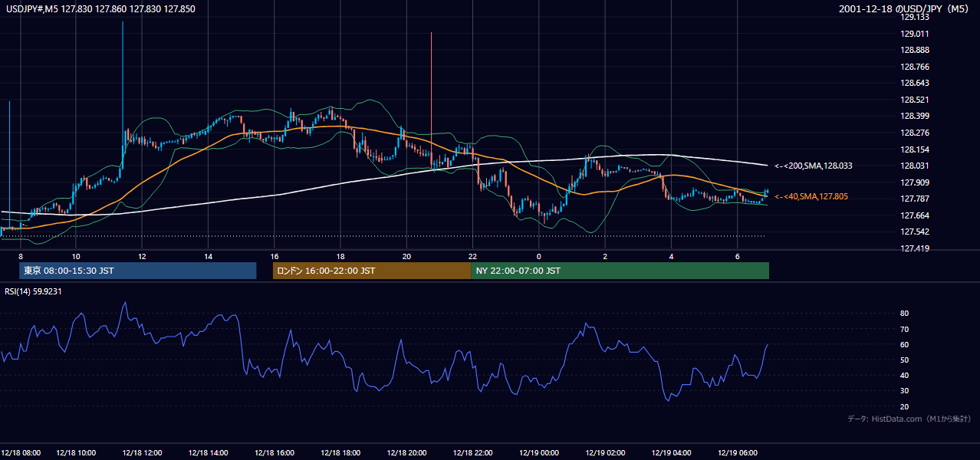Click the 128.643 price axis label

pyautogui.click(x=915, y=83)
